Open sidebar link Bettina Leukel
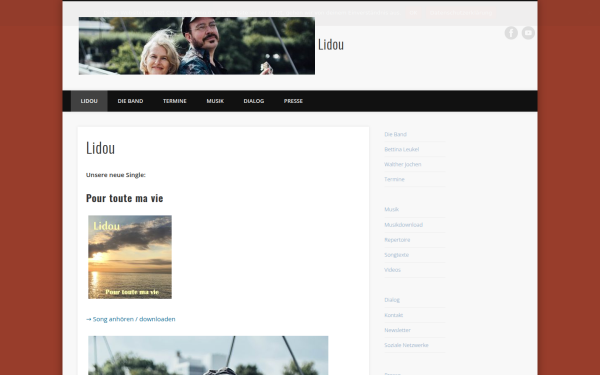Viewport: 600px width, 375px height. click(x=401, y=149)
